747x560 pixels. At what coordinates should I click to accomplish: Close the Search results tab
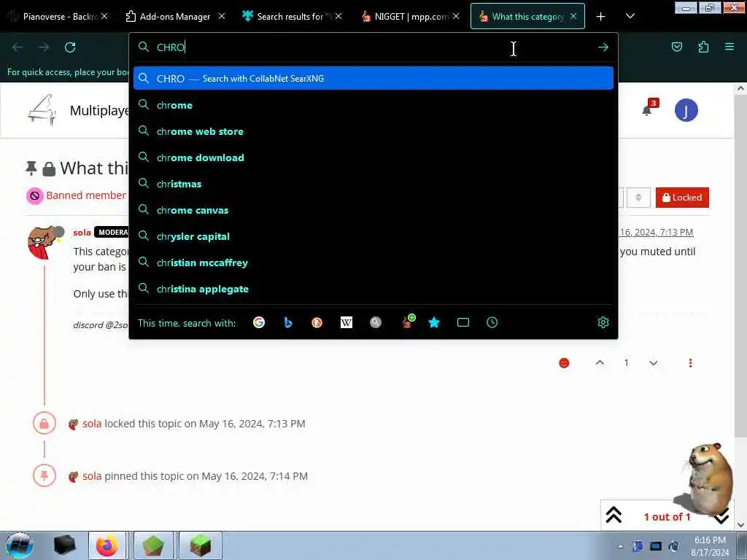tap(338, 16)
